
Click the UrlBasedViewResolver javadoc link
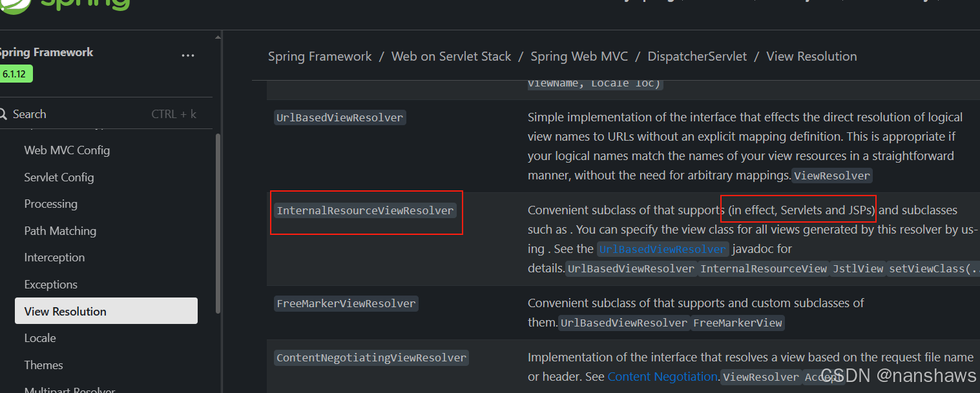pos(662,248)
